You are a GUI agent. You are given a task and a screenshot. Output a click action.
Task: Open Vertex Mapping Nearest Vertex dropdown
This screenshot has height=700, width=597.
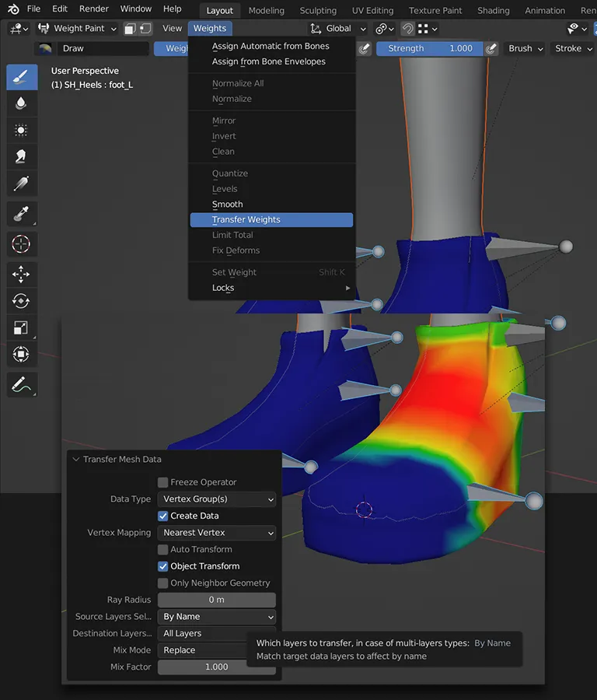(217, 533)
